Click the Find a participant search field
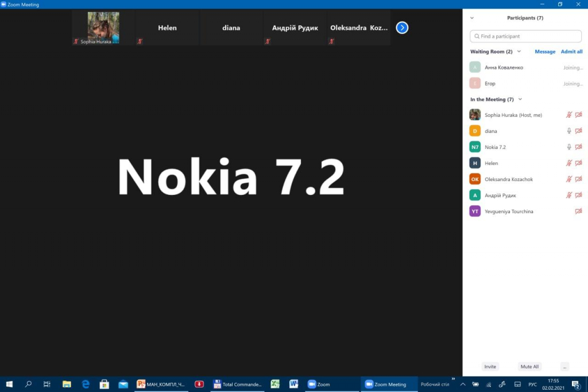Screen dimensions: 588x392 pos(525,36)
